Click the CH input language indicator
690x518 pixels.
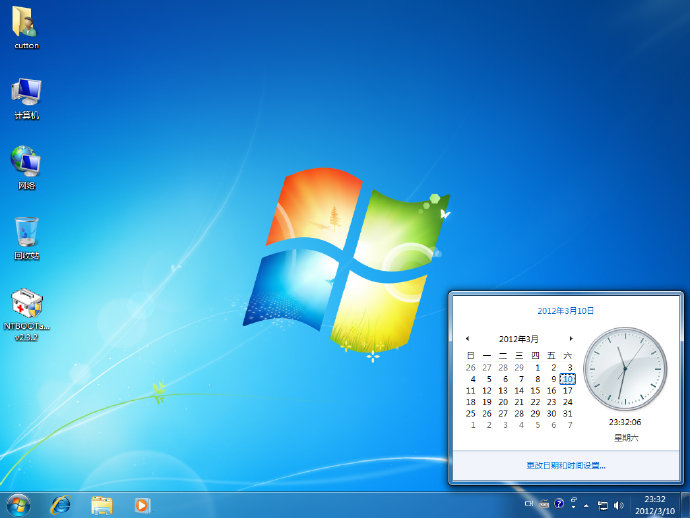click(529, 503)
